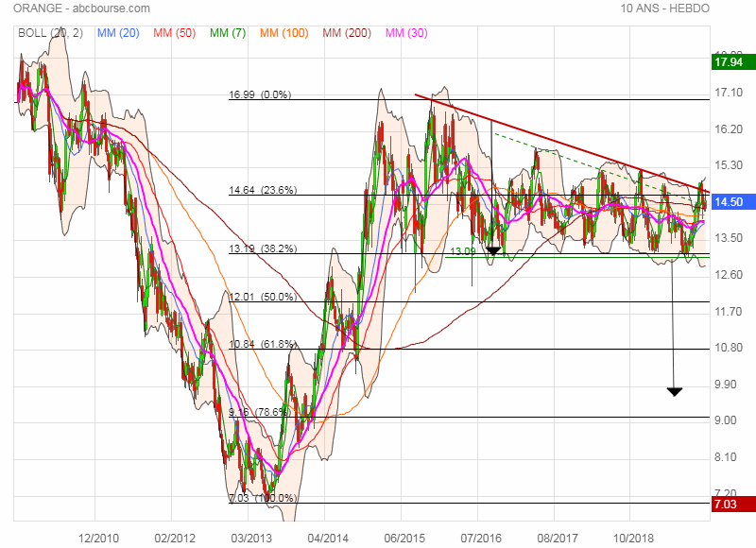Screen dimensions: 756x548
Task: Click the 08/2017 date axis label
Action: tap(558, 538)
